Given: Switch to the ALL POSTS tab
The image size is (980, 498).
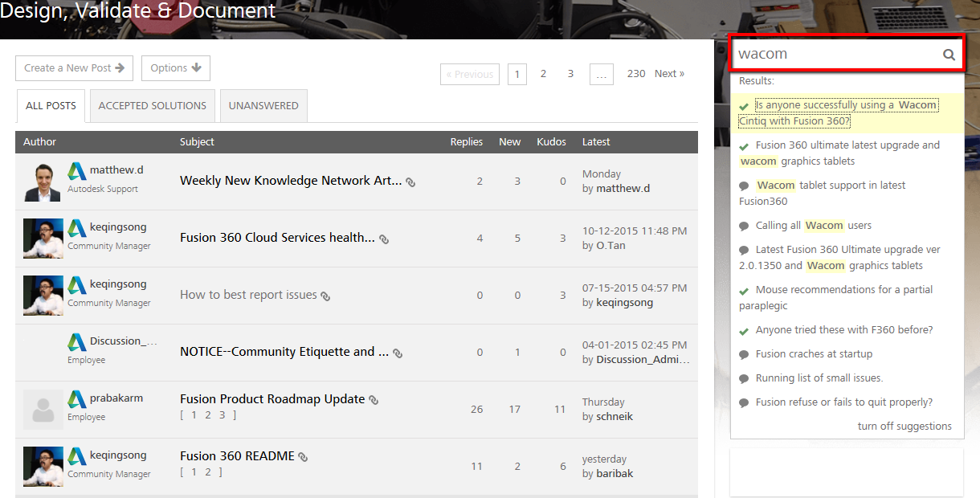Looking at the screenshot, I should click(51, 106).
